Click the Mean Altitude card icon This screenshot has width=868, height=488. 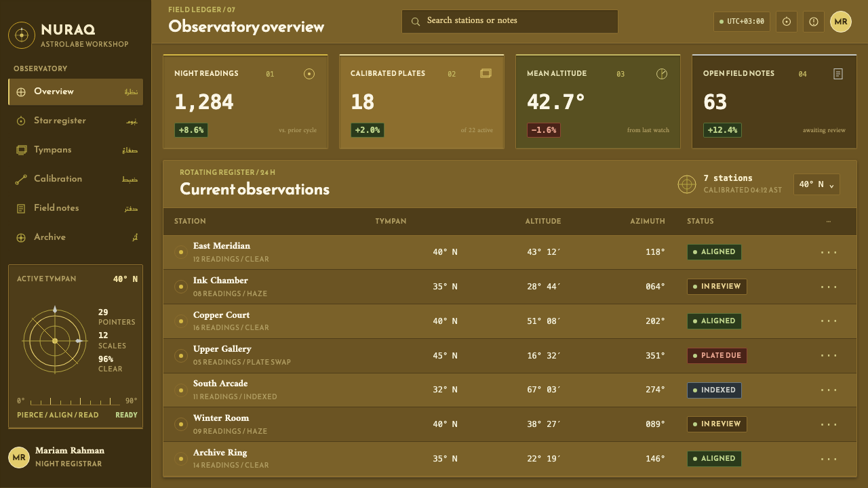[662, 74]
